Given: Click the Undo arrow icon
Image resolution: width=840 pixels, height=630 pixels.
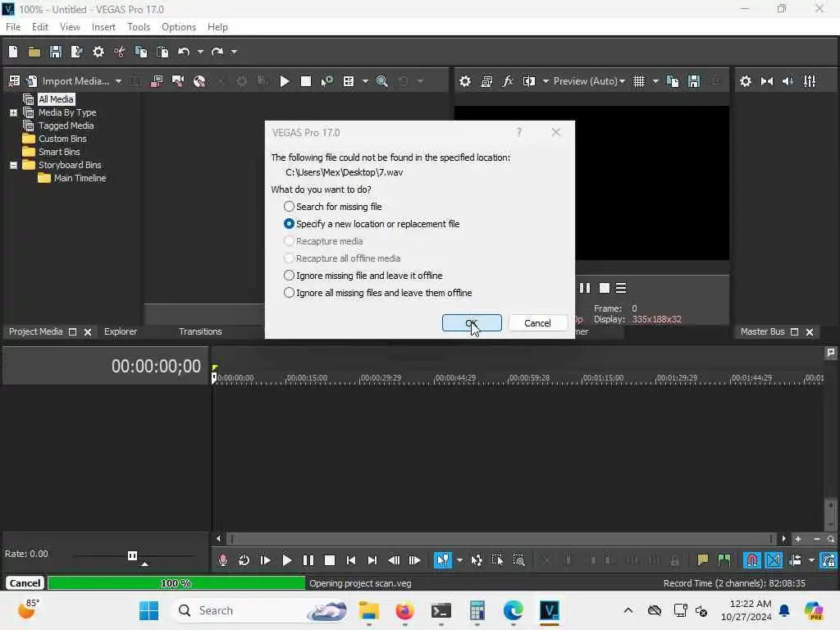Looking at the screenshot, I should [184, 52].
